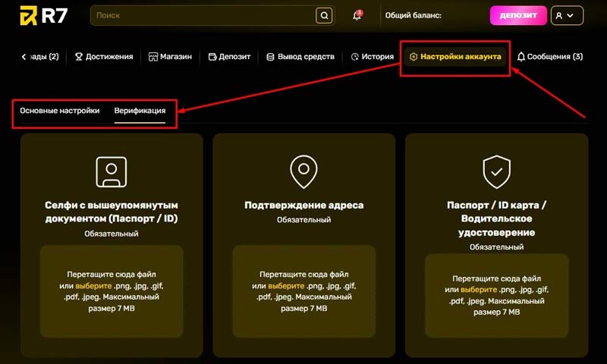Click the search magnifier icon

(x=324, y=15)
